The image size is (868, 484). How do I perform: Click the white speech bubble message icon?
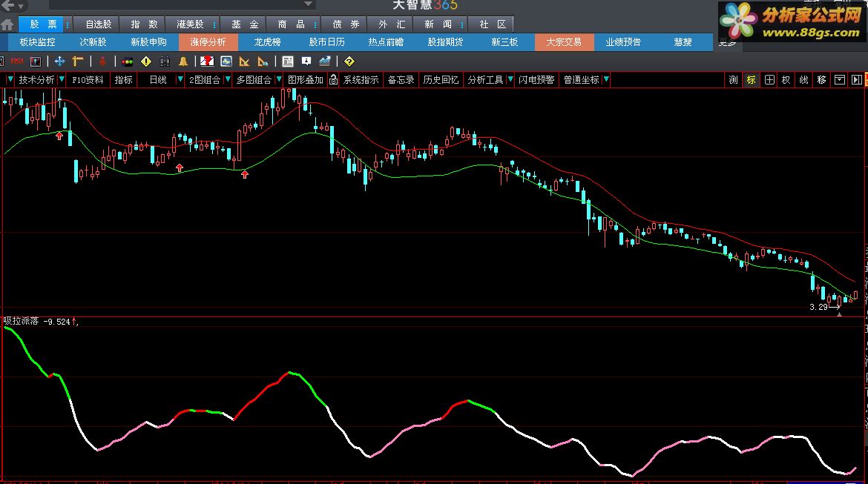tap(306, 62)
